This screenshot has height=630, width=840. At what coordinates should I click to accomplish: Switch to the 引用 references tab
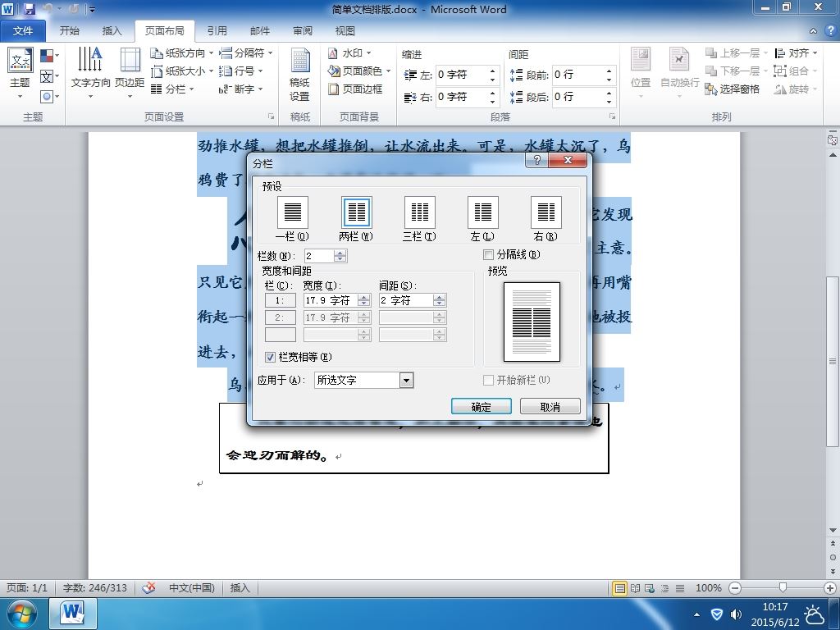point(217,31)
